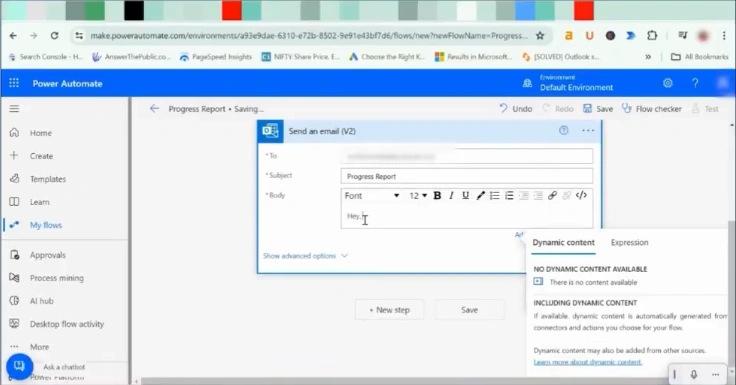Go to Home in left navigation

tap(41, 133)
